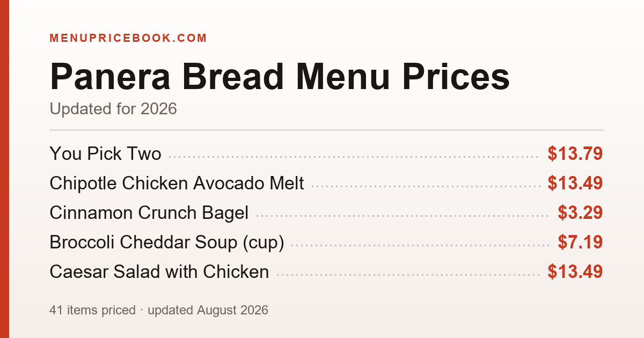Click the $7.19 soup price
644x338 pixels.
pyautogui.click(x=580, y=243)
